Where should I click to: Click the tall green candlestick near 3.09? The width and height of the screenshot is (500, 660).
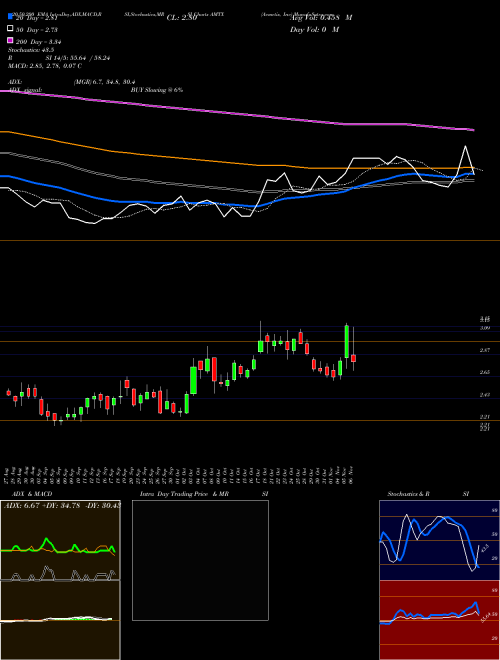point(347,341)
